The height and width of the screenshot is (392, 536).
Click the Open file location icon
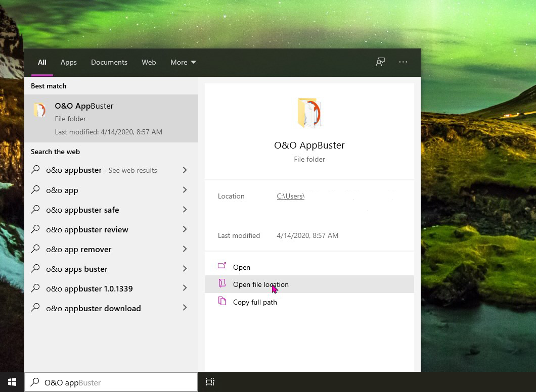pos(222,284)
